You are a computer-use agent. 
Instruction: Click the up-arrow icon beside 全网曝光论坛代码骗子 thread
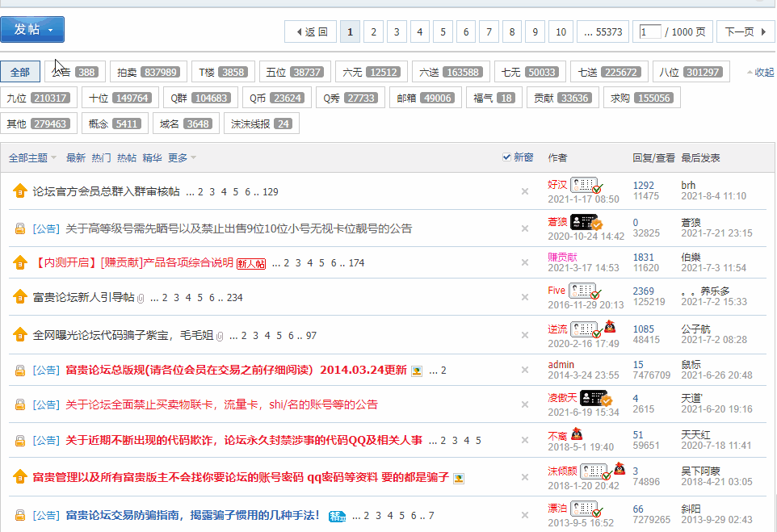[x=20, y=335]
